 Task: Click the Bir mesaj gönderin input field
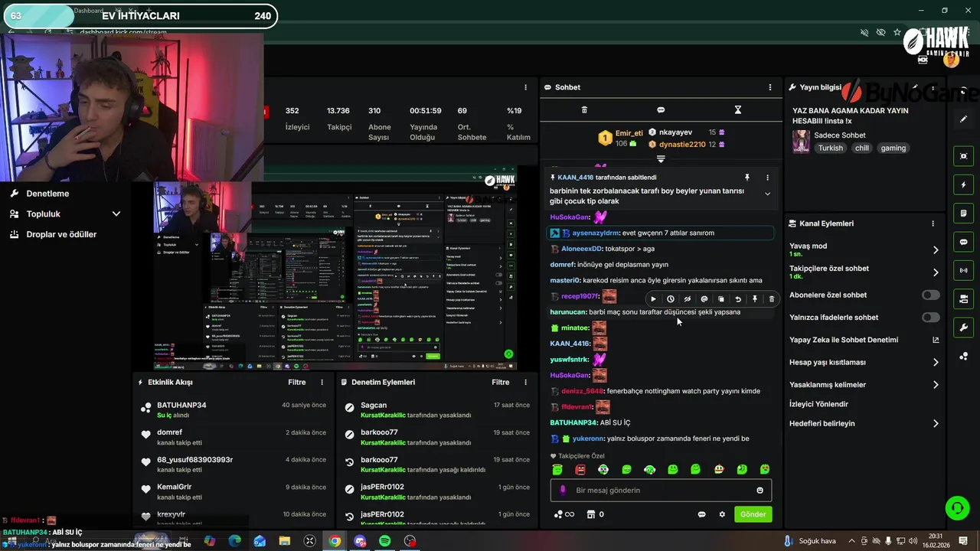pyautogui.click(x=661, y=490)
